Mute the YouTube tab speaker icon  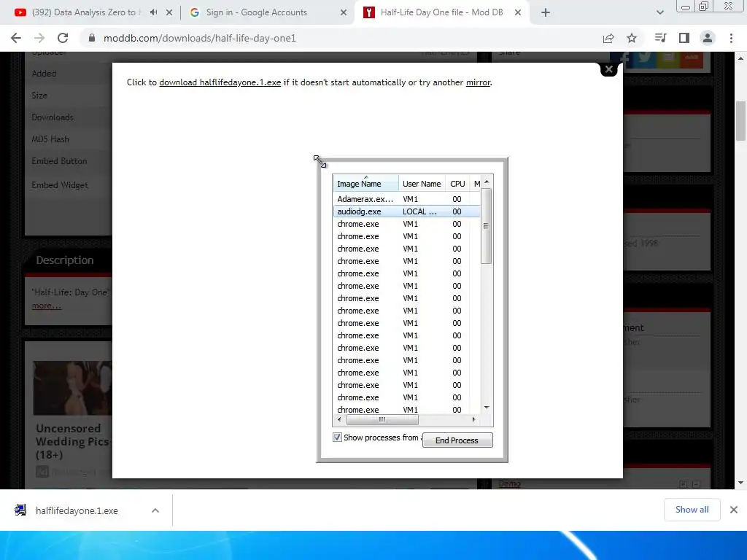click(x=153, y=12)
